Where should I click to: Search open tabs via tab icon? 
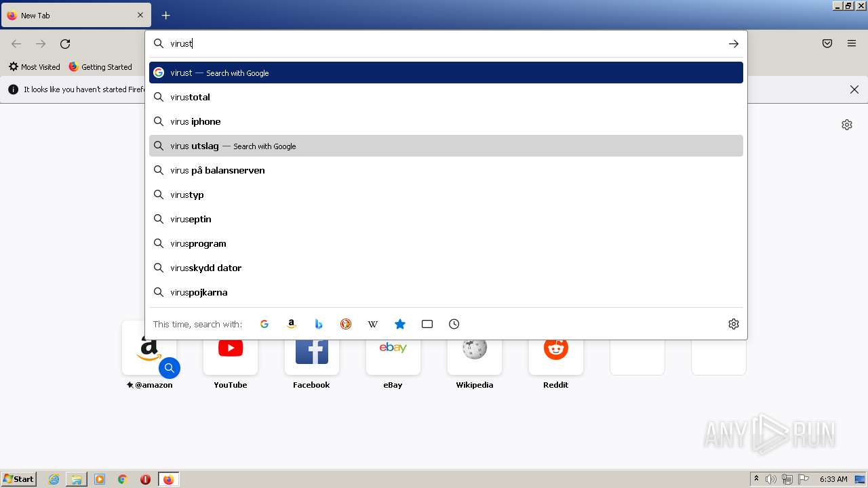pos(427,324)
